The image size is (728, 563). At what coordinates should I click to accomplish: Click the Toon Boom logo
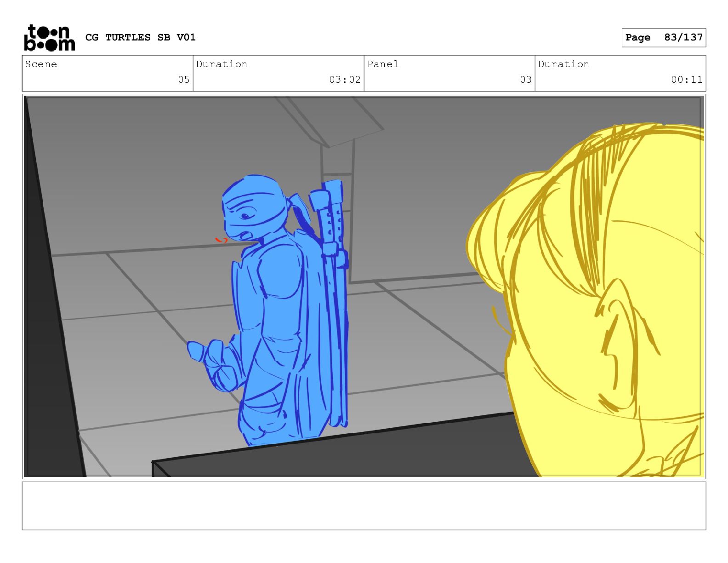tap(49, 38)
